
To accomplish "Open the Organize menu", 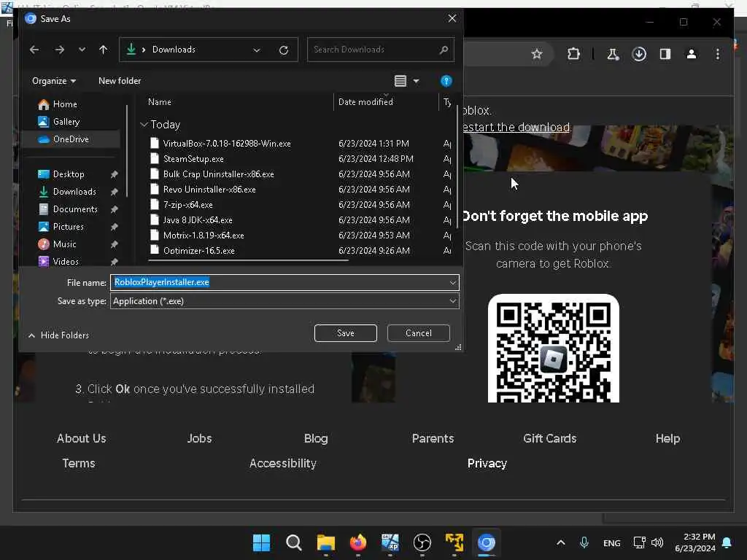I will coord(54,81).
